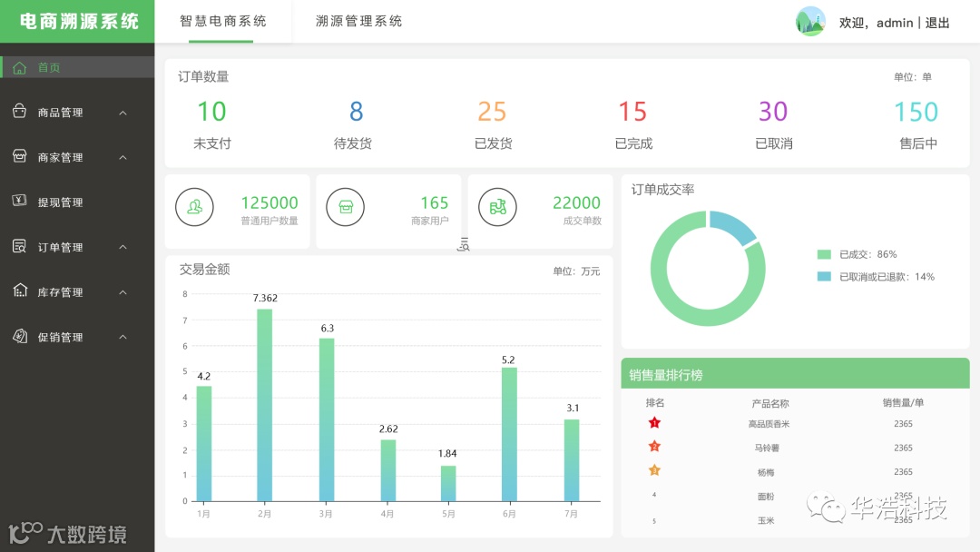The height and width of the screenshot is (552, 980).
Task: Click the green 已成交 legend swatch
Action: click(x=824, y=254)
